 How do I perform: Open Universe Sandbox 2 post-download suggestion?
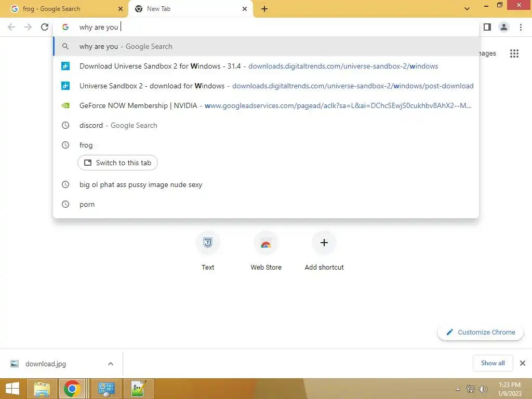coord(266,86)
